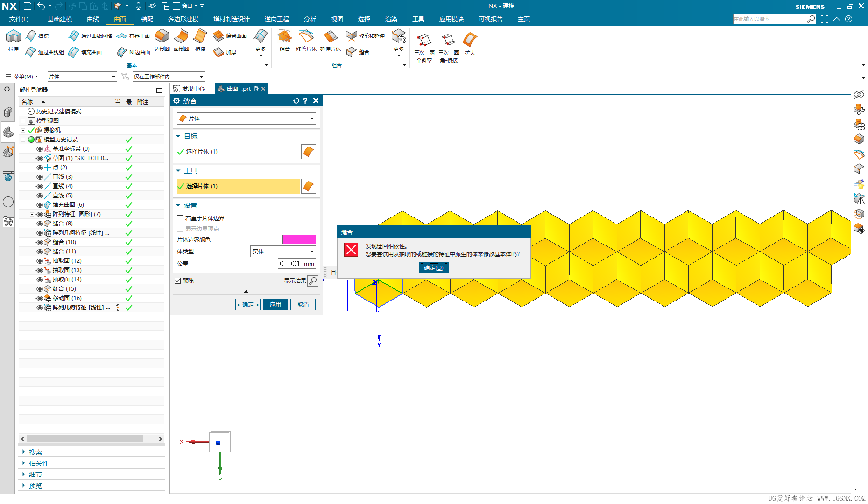Image resolution: width=868 pixels, height=504 pixels.
Task: Select the 有界平面 bounded plane tool
Action: click(x=134, y=36)
